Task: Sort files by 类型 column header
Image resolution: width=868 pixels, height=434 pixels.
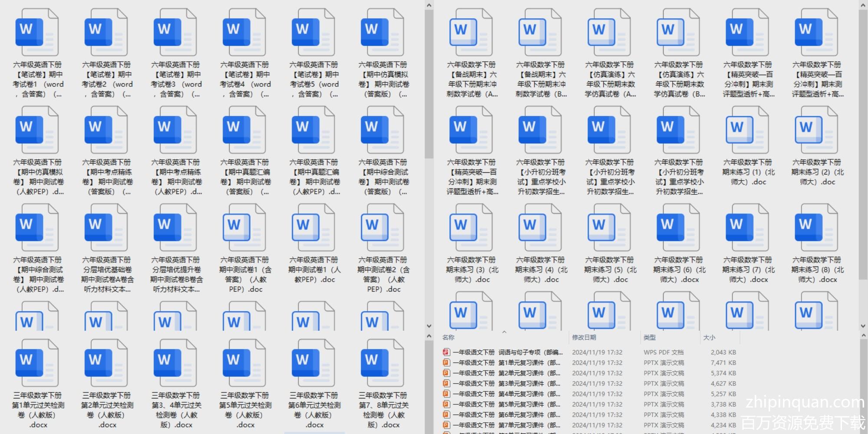Action: pyautogui.click(x=649, y=337)
